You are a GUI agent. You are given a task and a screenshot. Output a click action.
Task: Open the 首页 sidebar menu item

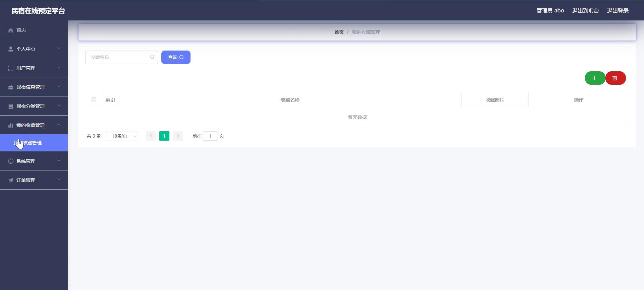tap(21, 30)
